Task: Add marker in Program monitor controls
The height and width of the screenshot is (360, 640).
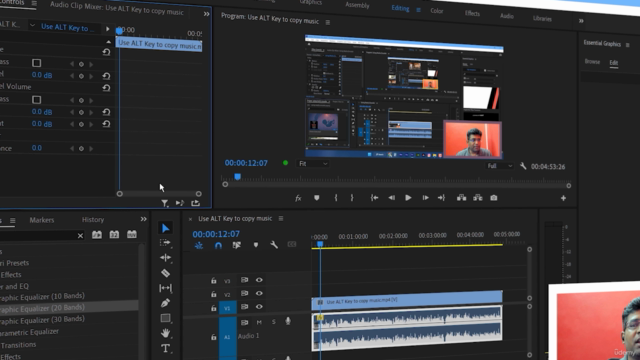Action: (x=316, y=198)
